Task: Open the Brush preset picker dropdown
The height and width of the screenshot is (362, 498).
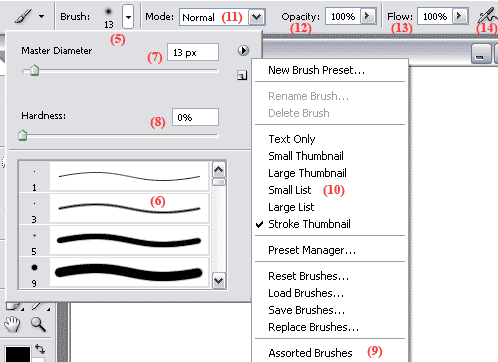Action: click(128, 17)
